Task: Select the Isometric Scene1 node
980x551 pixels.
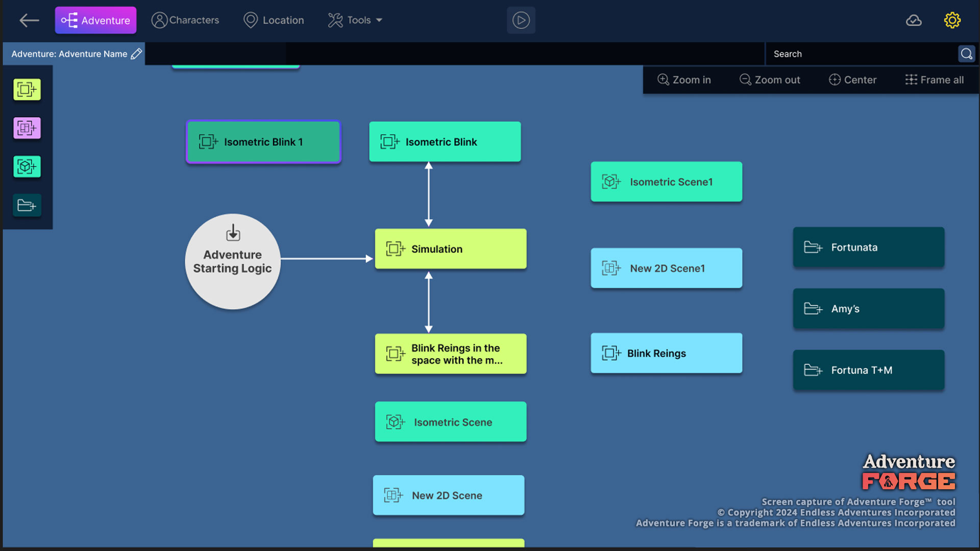Action: [667, 182]
